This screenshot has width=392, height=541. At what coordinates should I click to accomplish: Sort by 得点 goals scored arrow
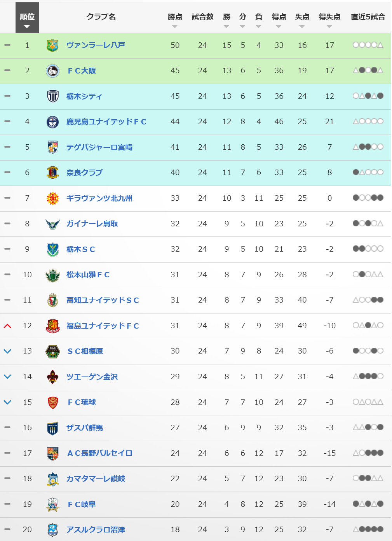[x=279, y=26]
